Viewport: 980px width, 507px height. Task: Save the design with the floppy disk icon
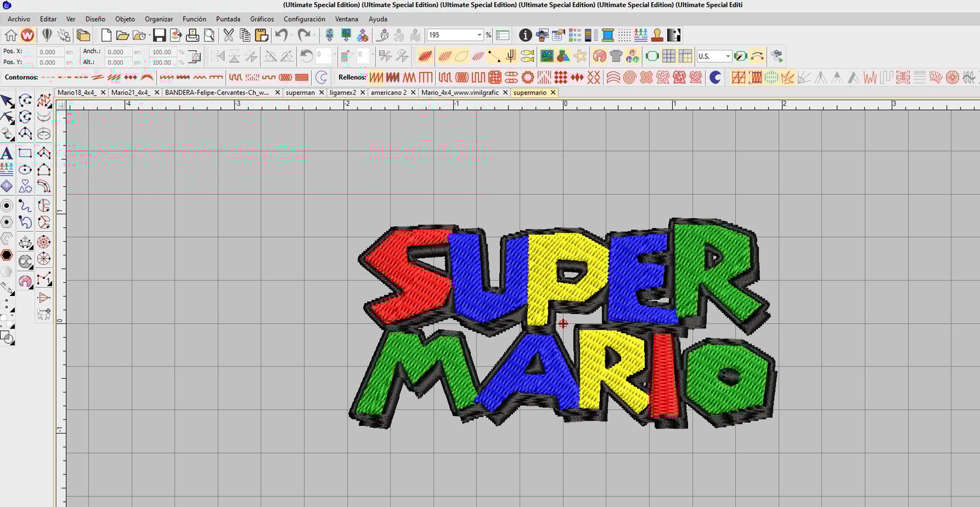click(x=159, y=35)
